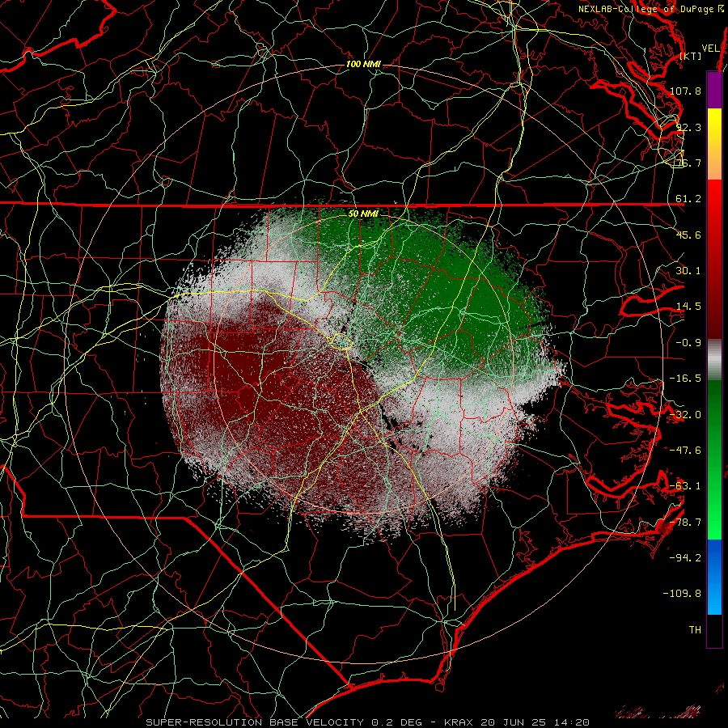This screenshot has height=728, width=728.
Task: Click the purple segment of the color bar
Action: pyautogui.click(x=714, y=90)
